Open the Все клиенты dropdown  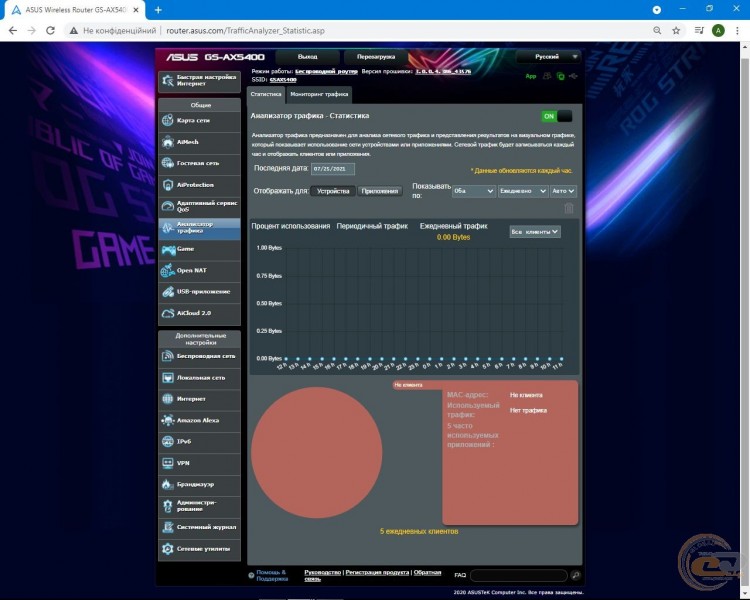point(535,232)
